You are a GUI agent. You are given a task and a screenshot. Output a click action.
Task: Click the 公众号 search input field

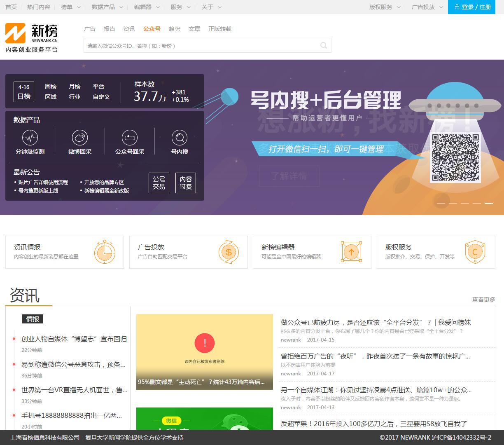[x=207, y=45]
